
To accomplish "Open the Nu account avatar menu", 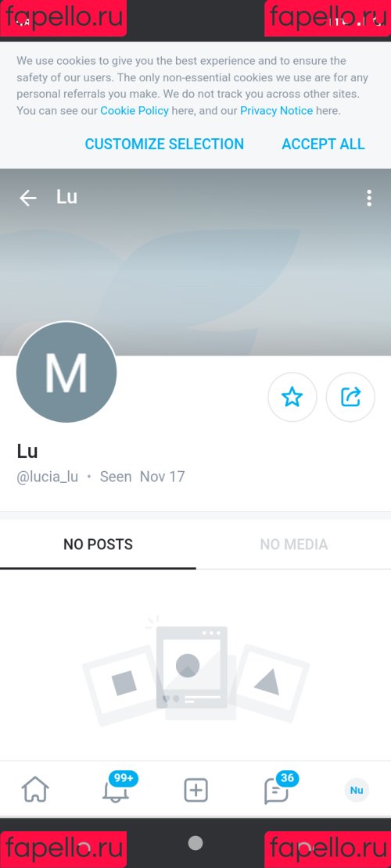I will [357, 790].
